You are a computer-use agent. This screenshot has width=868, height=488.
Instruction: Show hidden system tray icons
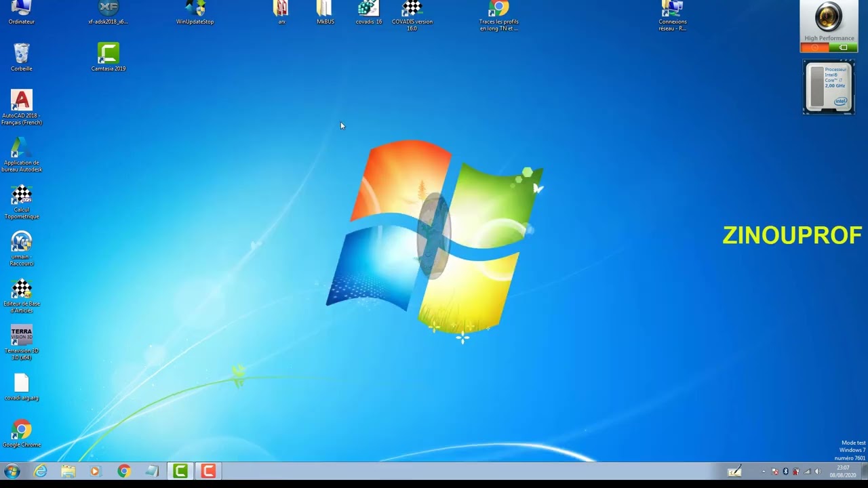[x=764, y=471]
